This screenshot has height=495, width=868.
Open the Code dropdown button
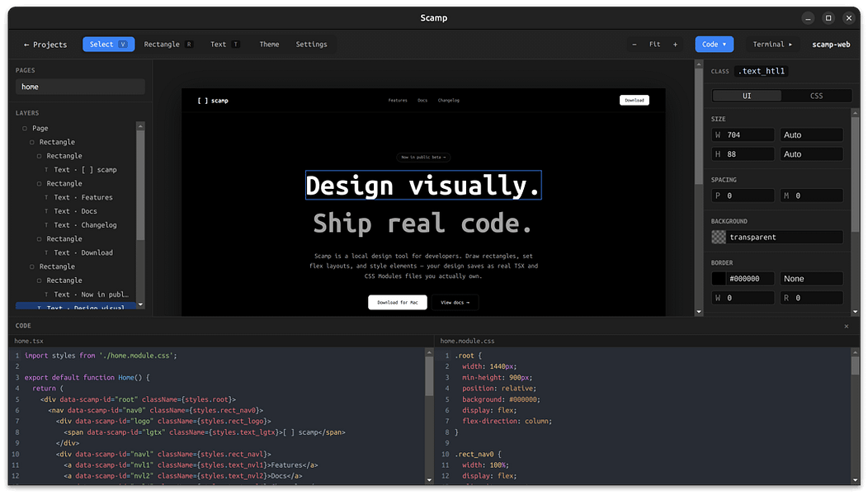click(x=714, y=45)
